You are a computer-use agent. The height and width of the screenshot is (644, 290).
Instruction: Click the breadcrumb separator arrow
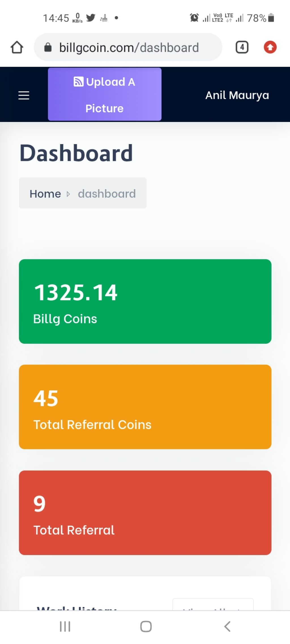pyautogui.click(x=68, y=194)
